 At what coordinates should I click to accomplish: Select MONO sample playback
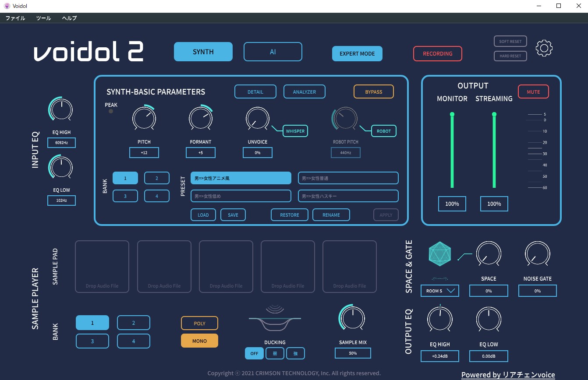pos(199,341)
